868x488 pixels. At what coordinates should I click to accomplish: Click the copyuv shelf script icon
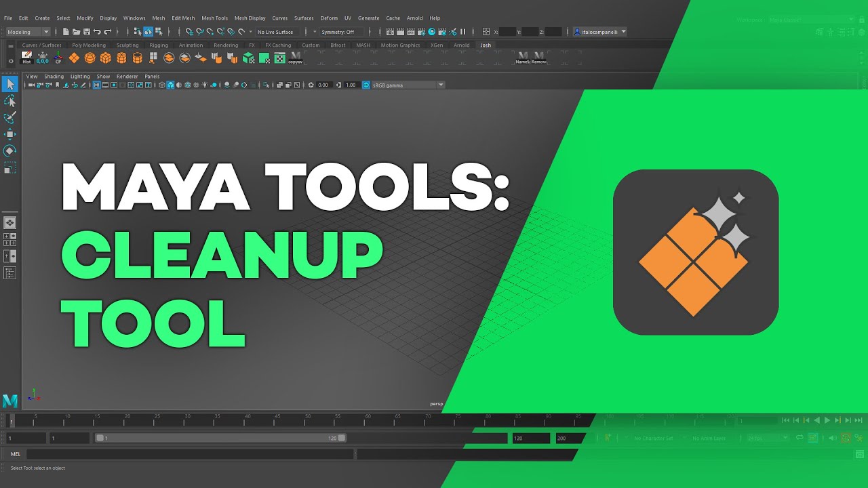[296, 58]
